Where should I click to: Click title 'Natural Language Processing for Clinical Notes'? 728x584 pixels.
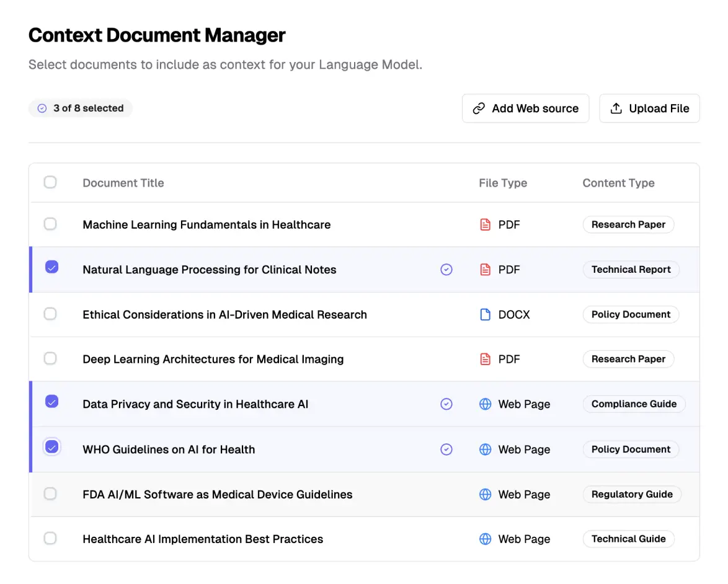tap(210, 270)
